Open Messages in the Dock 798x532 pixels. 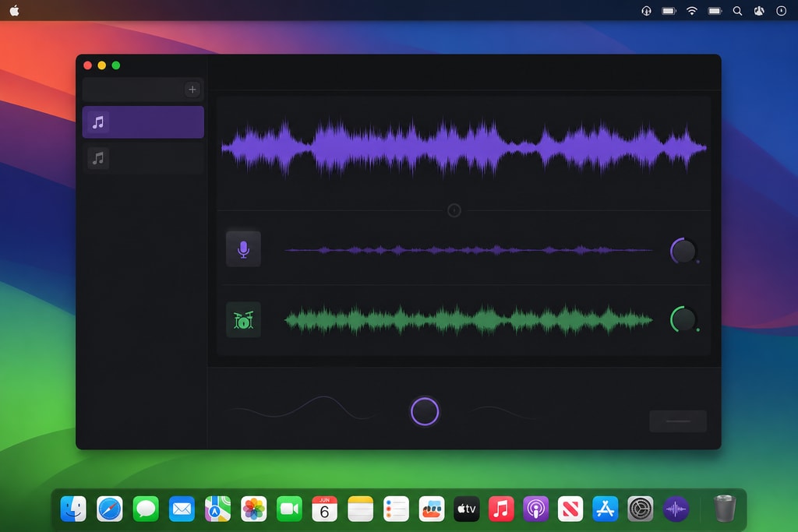[146, 509]
